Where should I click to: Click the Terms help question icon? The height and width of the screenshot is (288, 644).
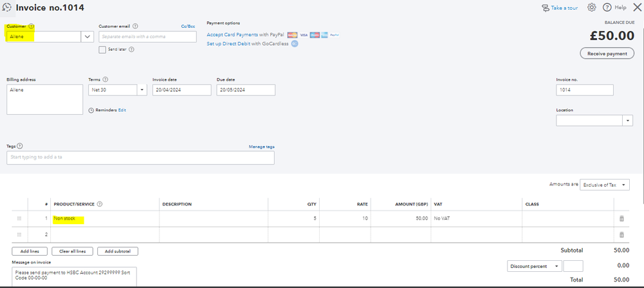pyautogui.click(x=105, y=79)
